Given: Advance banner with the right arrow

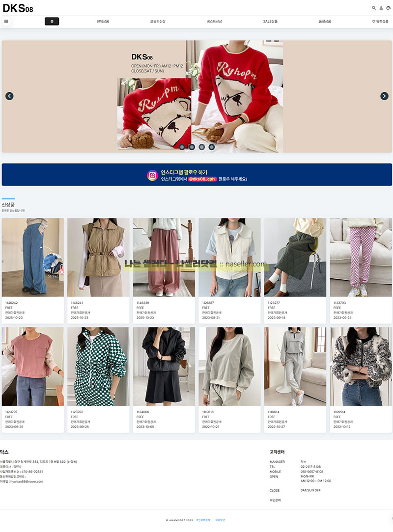Looking at the screenshot, I should point(384,96).
